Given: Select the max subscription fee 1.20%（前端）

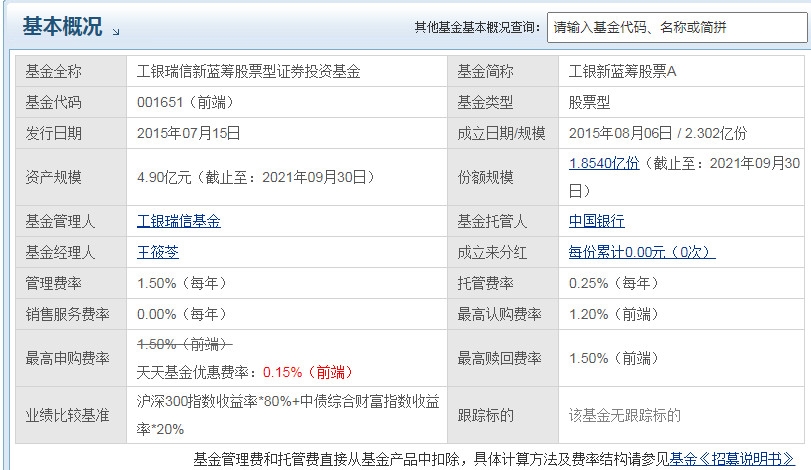Looking at the screenshot, I should pyautogui.click(x=614, y=314).
